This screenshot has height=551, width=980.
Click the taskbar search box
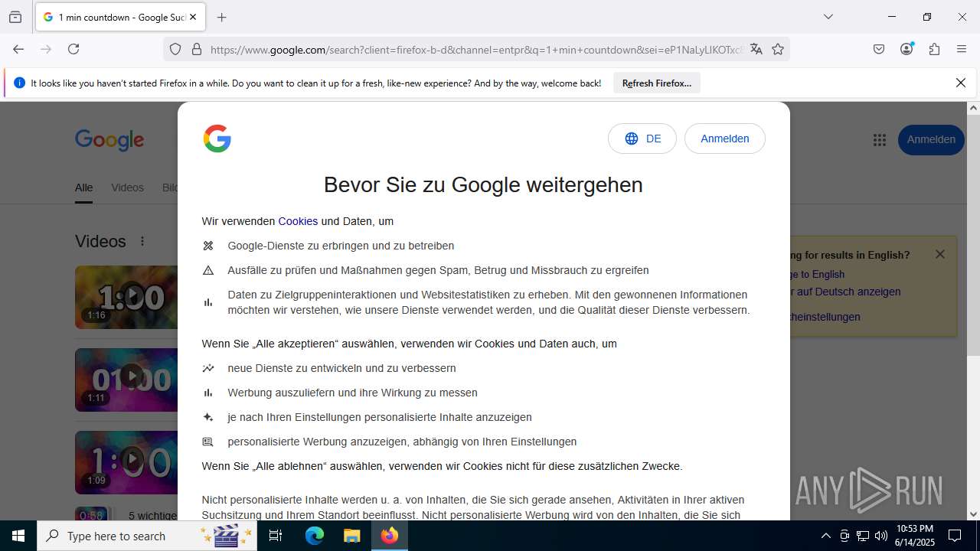coord(147,536)
